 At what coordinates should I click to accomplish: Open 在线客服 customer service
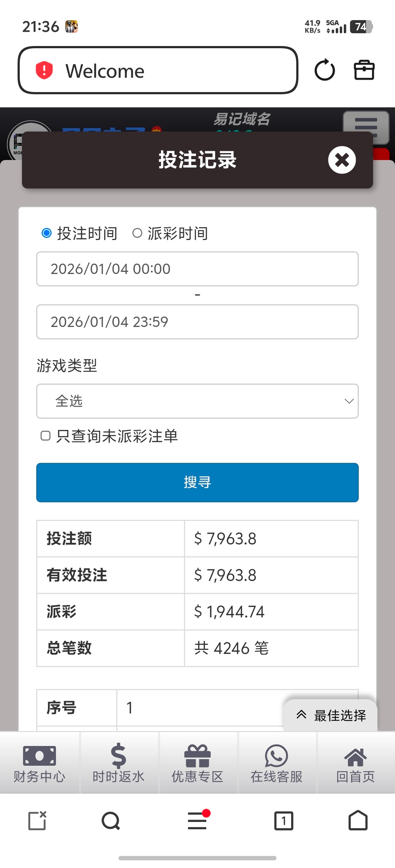pyautogui.click(x=276, y=763)
